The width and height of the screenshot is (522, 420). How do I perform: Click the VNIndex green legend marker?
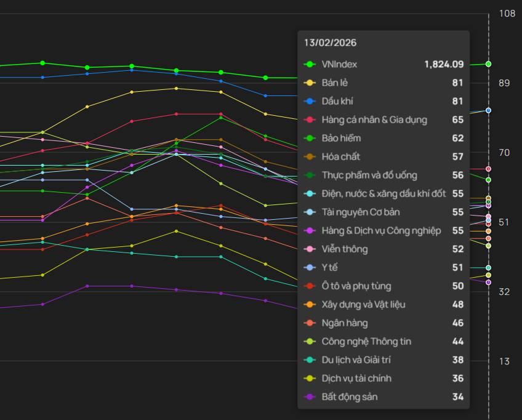pos(310,65)
